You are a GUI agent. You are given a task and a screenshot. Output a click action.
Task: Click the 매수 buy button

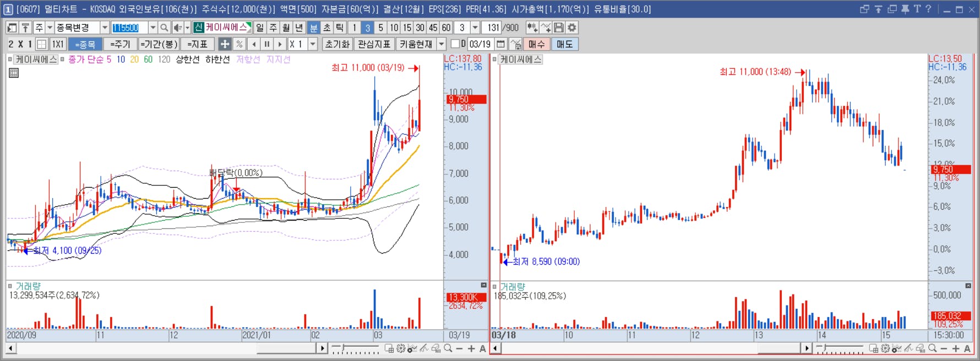point(537,44)
